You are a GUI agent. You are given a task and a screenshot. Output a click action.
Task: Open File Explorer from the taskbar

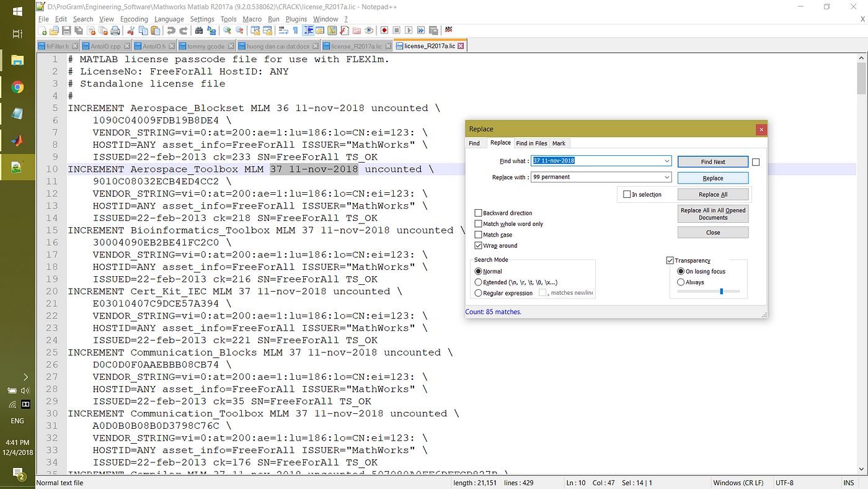[x=17, y=60]
